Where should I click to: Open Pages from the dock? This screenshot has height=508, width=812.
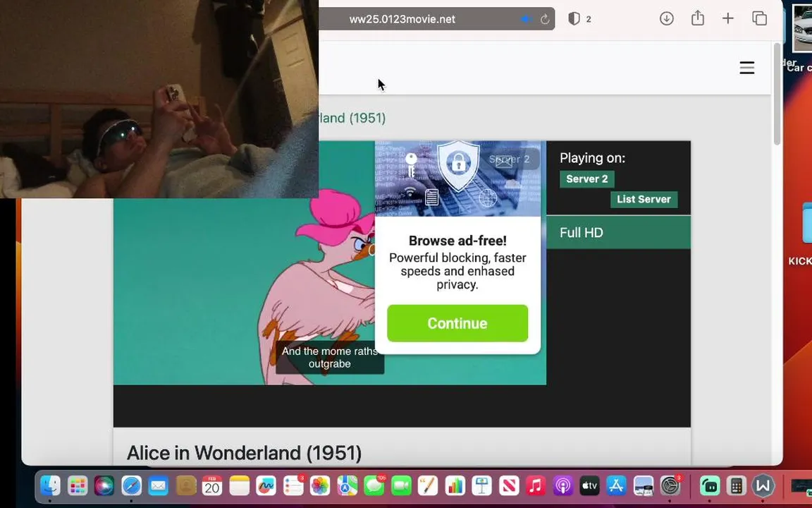tap(428, 486)
